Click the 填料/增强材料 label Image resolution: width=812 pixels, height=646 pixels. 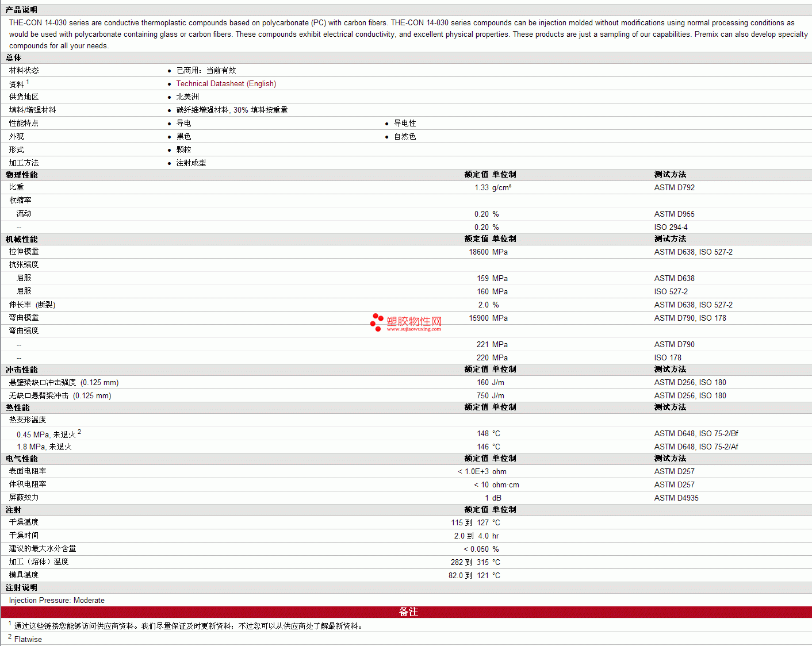click(33, 110)
